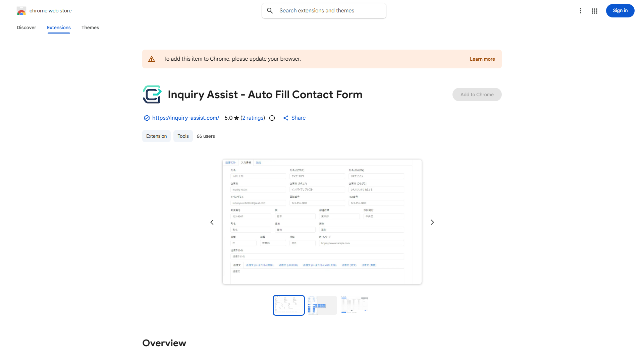Click the warning triangle in the update banner

coord(152,59)
